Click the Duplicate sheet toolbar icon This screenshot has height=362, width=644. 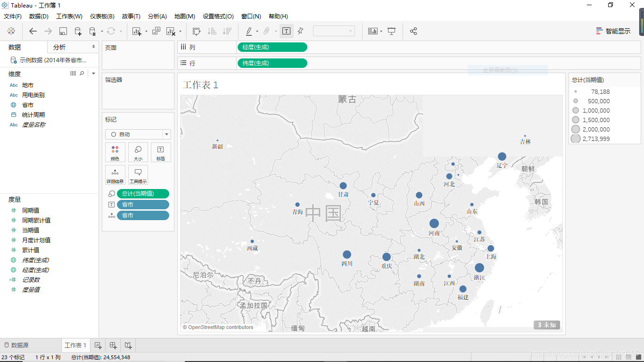coord(156,31)
